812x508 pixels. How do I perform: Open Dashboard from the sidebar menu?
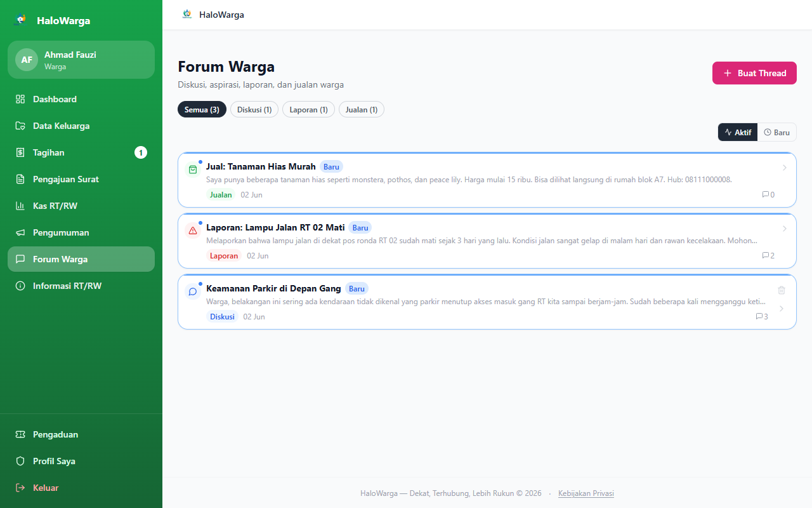pyautogui.click(x=81, y=99)
